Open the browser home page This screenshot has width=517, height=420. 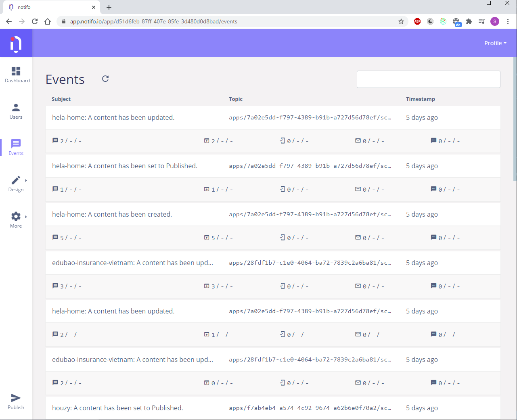[48, 21]
